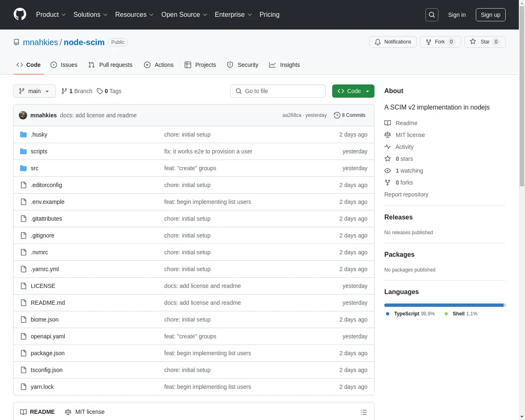Switch to the Pull requests tab
Image resolution: width=525 pixels, height=420 pixels.
[x=110, y=65]
